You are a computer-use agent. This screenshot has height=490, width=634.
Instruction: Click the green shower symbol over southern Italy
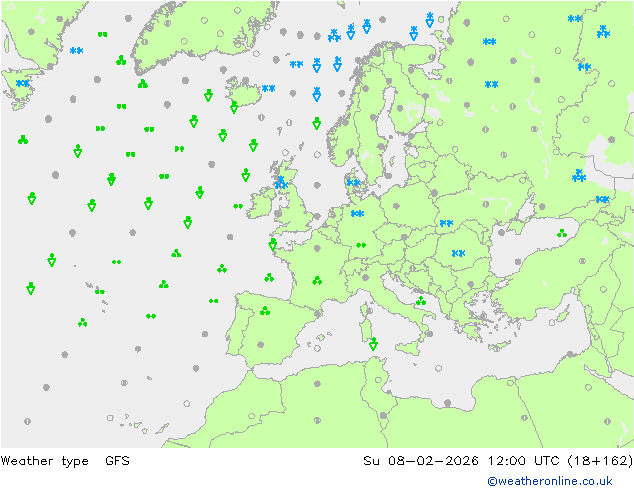point(421,300)
